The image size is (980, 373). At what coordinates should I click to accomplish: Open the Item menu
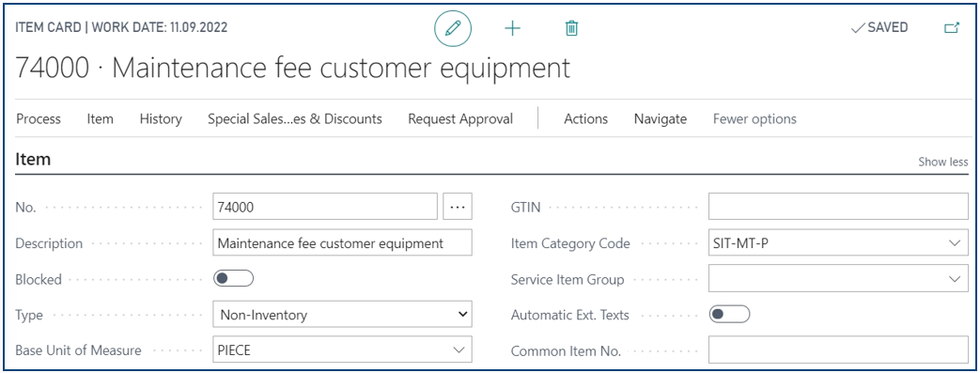coord(100,118)
